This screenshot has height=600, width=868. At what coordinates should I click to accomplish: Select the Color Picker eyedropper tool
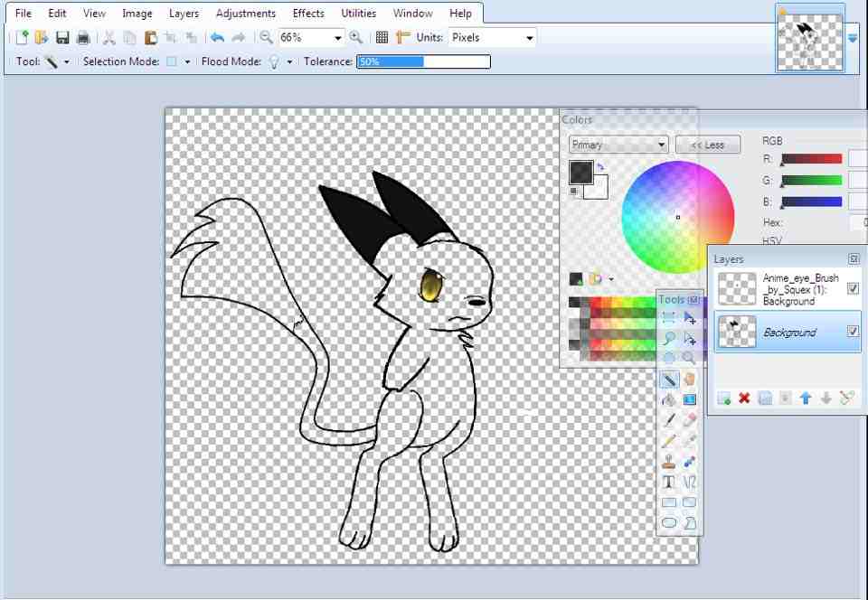pyautogui.click(x=689, y=441)
